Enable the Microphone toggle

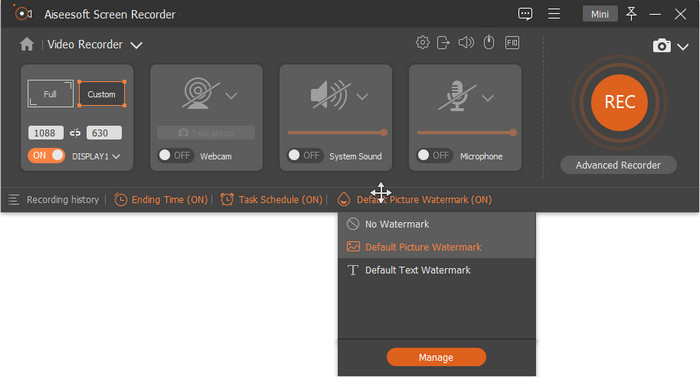click(435, 155)
